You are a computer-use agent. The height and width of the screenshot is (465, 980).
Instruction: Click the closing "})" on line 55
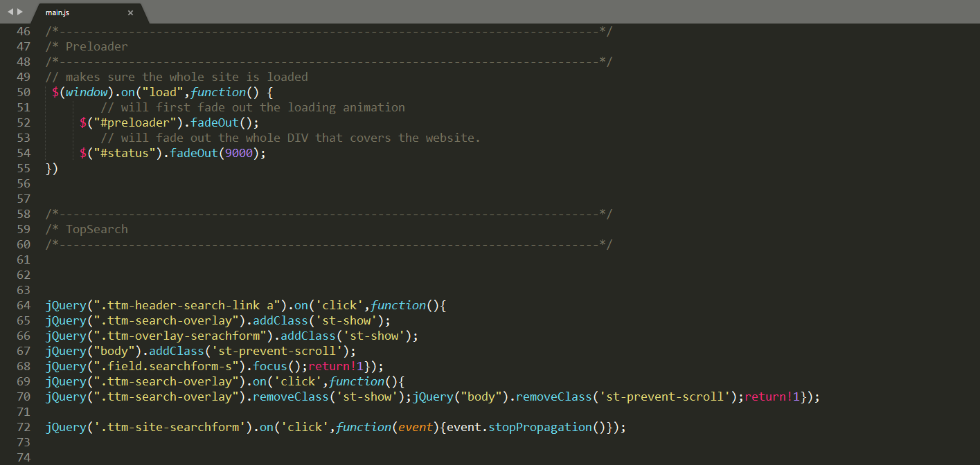pyautogui.click(x=52, y=168)
